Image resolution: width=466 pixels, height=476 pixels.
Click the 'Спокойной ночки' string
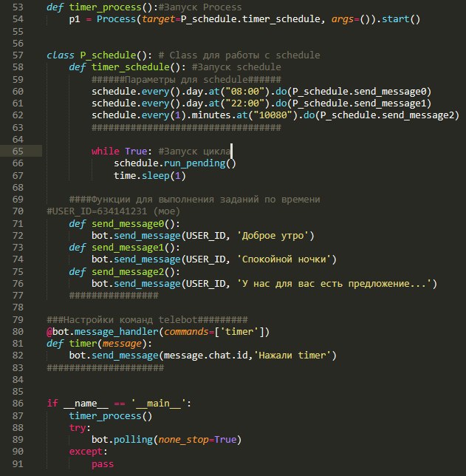[284, 259]
